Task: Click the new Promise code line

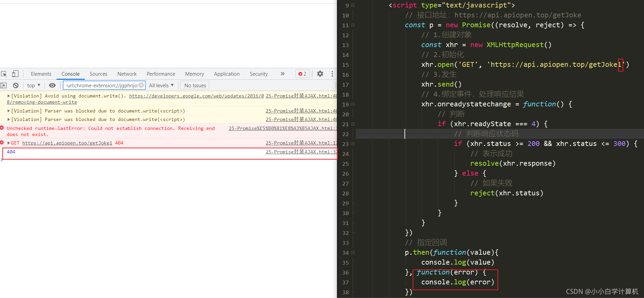Action: (x=494, y=25)
